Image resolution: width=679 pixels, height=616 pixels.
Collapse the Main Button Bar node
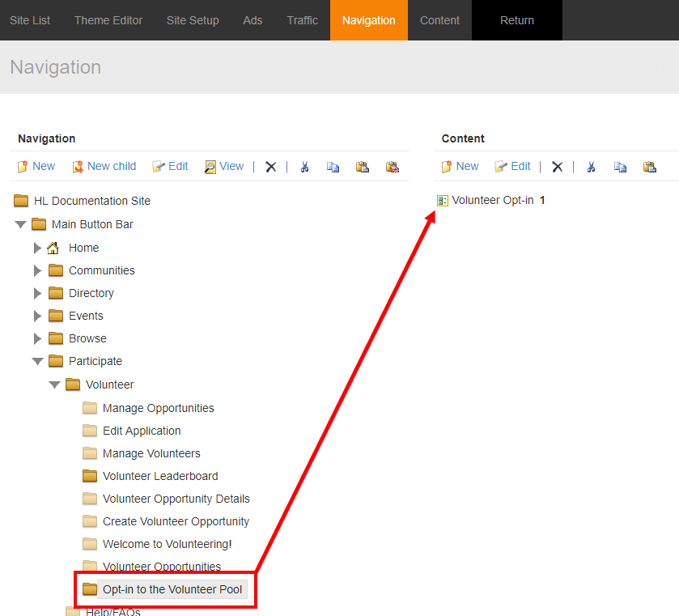(x=20, y=224)
